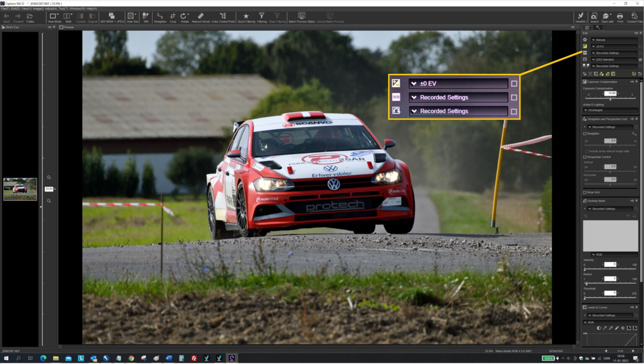Image resolution: width=644 pixels, height=364 pixels.
Task: Click the Convert Files icon
Action: 634,17
